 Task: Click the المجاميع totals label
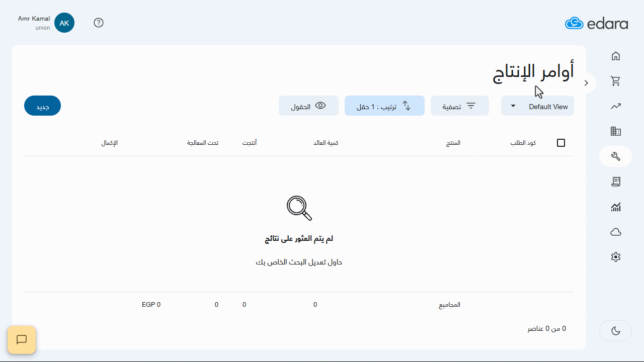(x=449, y=305)
